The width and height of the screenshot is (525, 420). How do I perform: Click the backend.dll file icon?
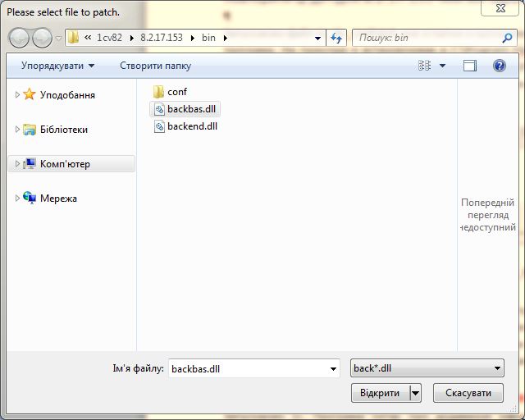click(159, 126)
